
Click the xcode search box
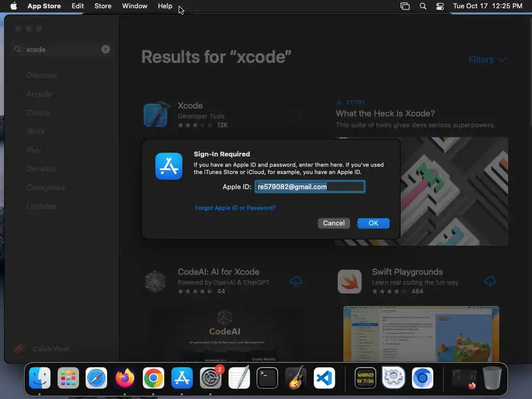pos(63,49)
